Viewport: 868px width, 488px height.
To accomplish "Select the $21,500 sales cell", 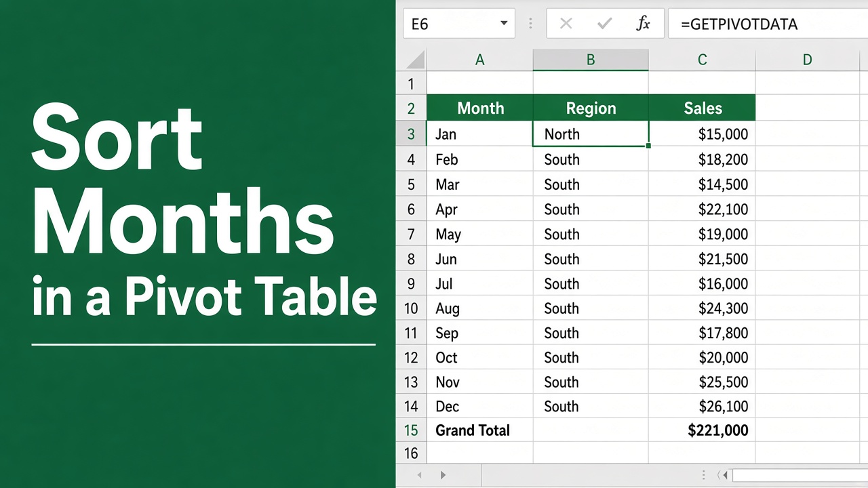I will pos(702,259).
